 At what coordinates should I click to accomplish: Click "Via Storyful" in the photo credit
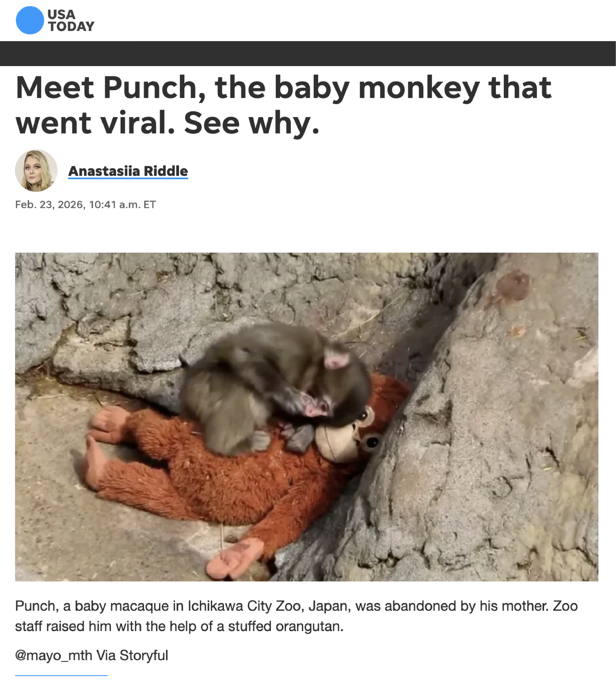point(132,655)
